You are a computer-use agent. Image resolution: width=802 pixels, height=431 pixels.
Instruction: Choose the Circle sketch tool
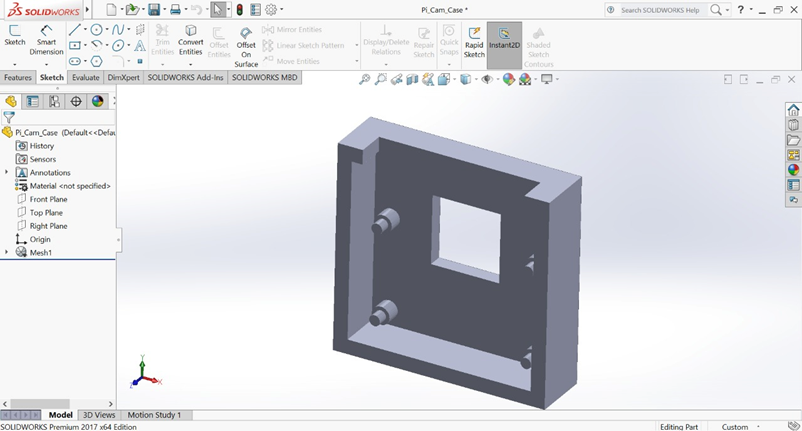tap(96, 30)
